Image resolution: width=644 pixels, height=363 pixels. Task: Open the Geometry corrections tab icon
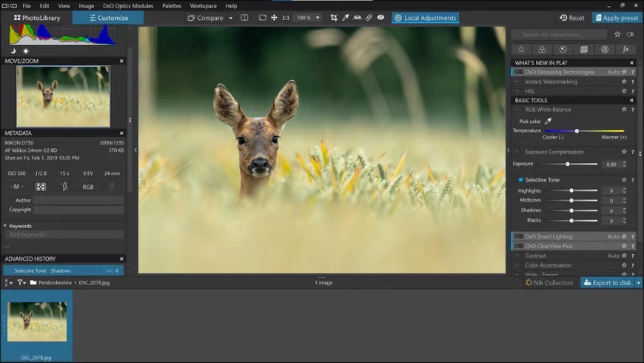click(584, 50)
